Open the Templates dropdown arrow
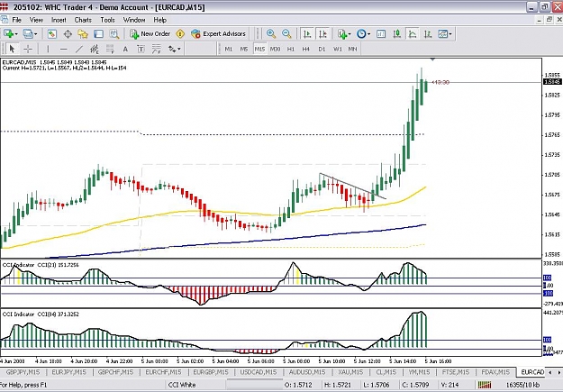Viewport: 563px width, 392px height. click(450, 34)
